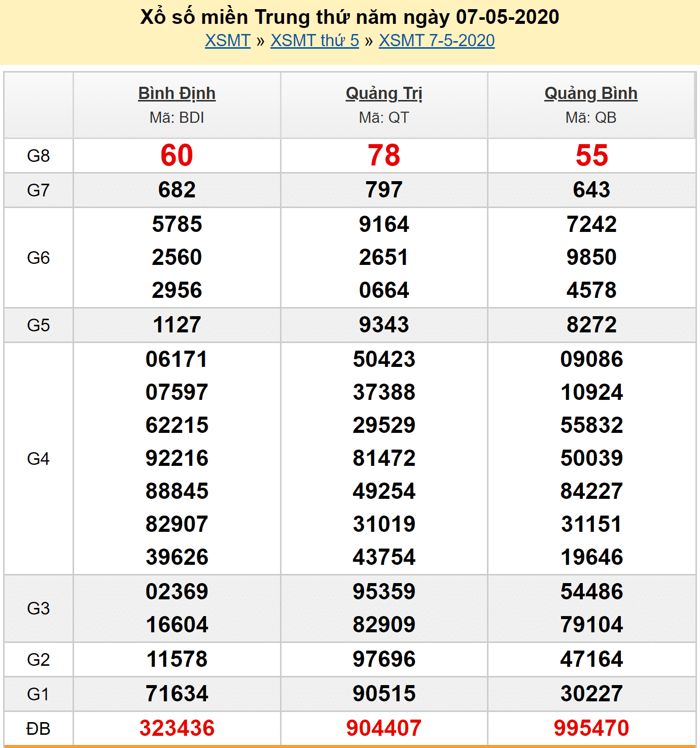The image size is (700, 748).
Task: Click G5 result 9343
Action: [x=384, y=325]
